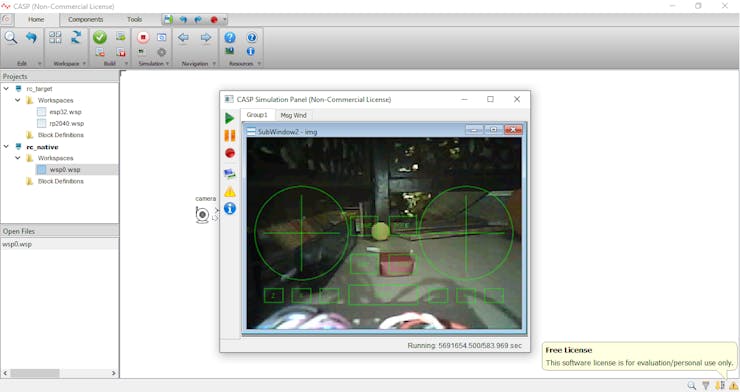
Task: Close the SubWindow2 - img subwindow
Action: pos(513,130)
